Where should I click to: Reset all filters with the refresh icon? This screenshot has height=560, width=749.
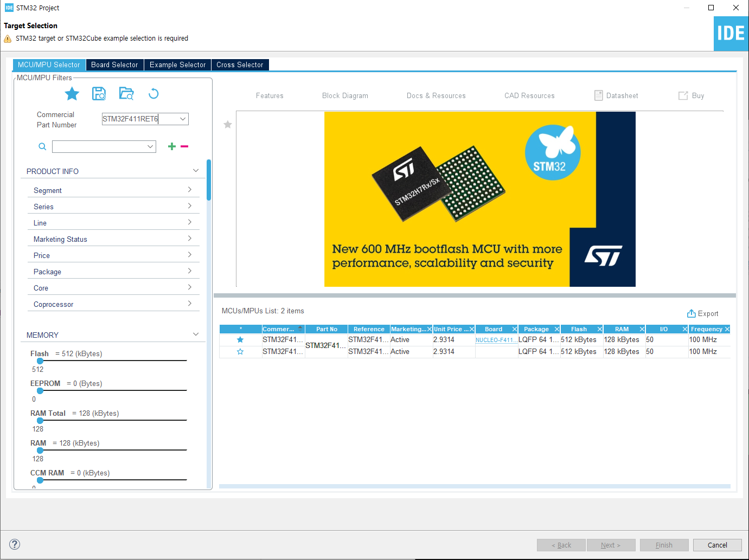pyautogui.click(x=153, y=94)
